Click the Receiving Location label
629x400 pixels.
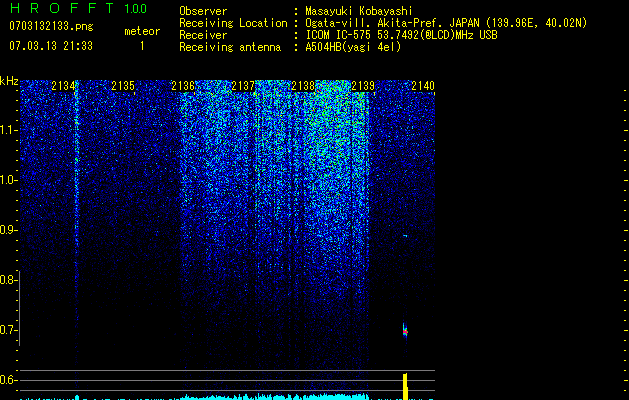click(x=233, y=23)
